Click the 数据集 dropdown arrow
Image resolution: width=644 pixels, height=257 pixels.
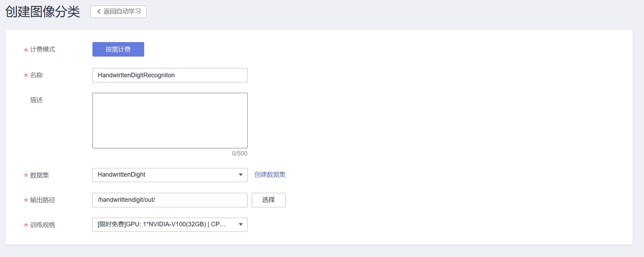240,175
